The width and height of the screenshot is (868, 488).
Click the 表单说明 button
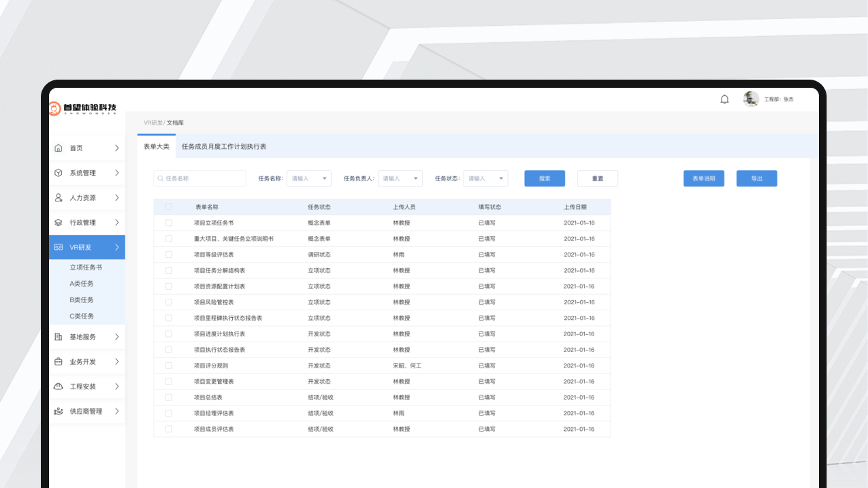pos(704,178)
